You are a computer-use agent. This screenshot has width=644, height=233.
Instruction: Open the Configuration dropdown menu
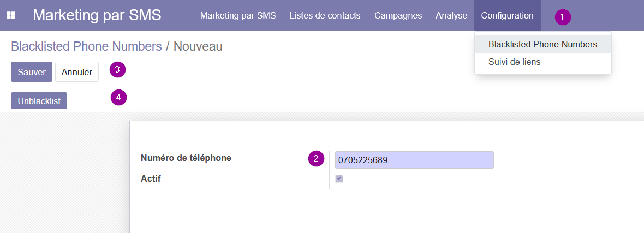507,16
